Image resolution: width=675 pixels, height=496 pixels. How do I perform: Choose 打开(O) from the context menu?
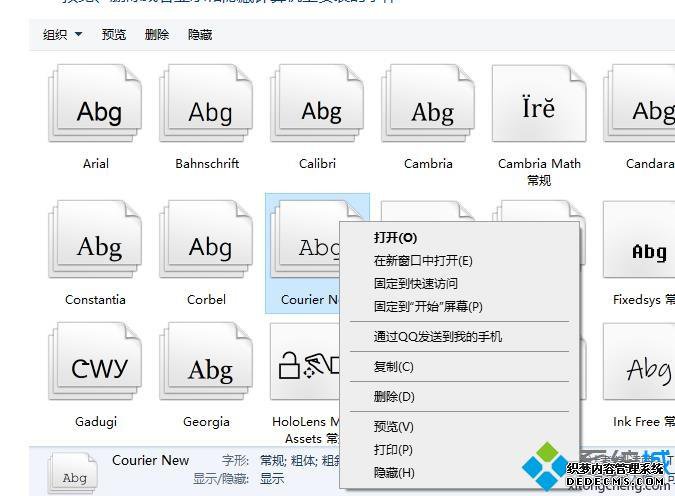(x=460, y=238)
